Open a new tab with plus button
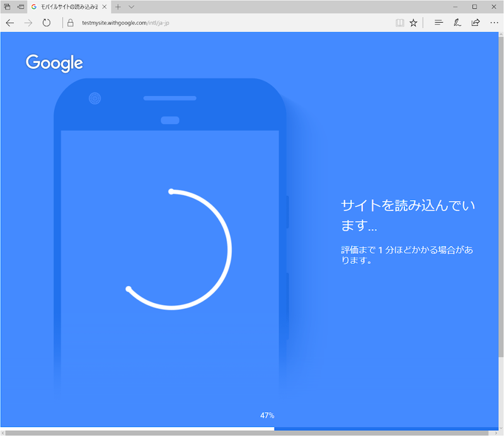The image size is (504, 436). tap(118, 7)
